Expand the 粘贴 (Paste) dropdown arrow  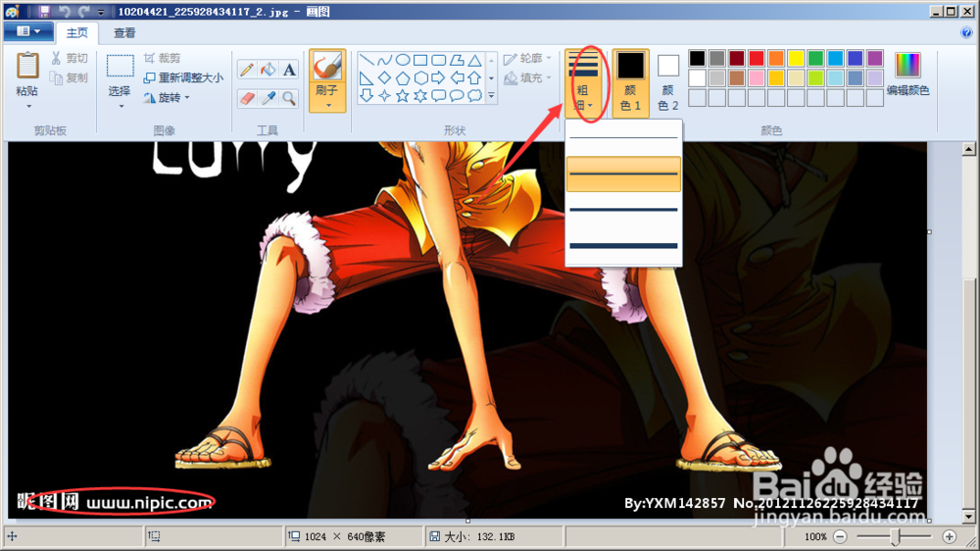pyautogui.click(x=28, y=106)
